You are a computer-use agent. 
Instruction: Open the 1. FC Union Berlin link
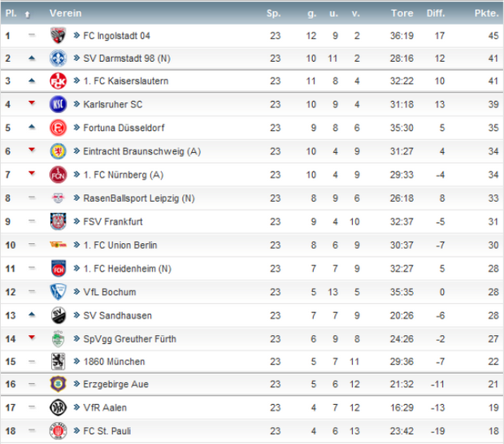pyautogui.click(x=121, y=245)
